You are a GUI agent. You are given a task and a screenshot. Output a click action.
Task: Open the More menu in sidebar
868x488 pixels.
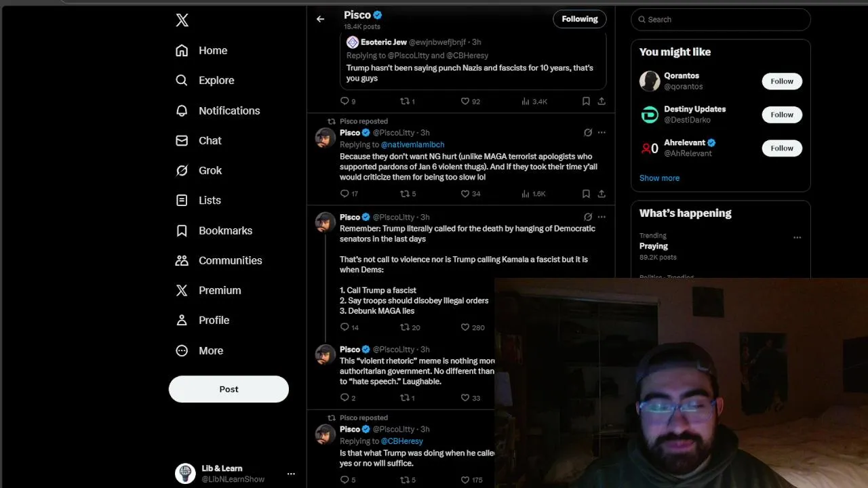point(200,350)
